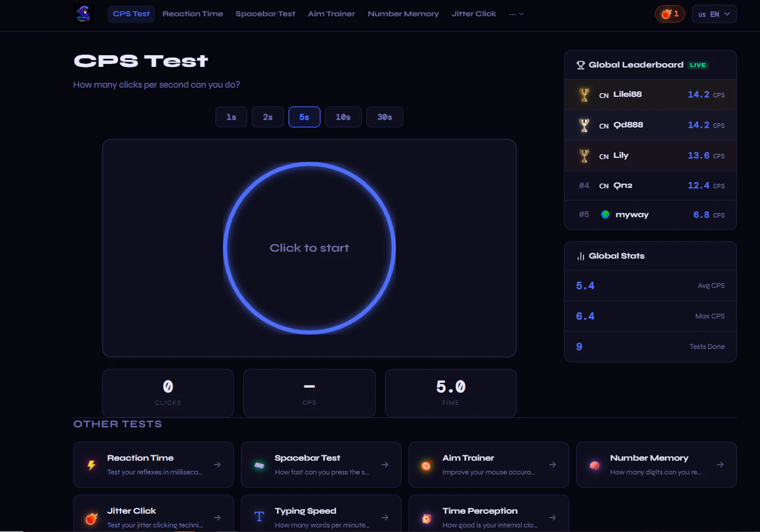
Task: Click the CPS result box
Action: [309, 393]
